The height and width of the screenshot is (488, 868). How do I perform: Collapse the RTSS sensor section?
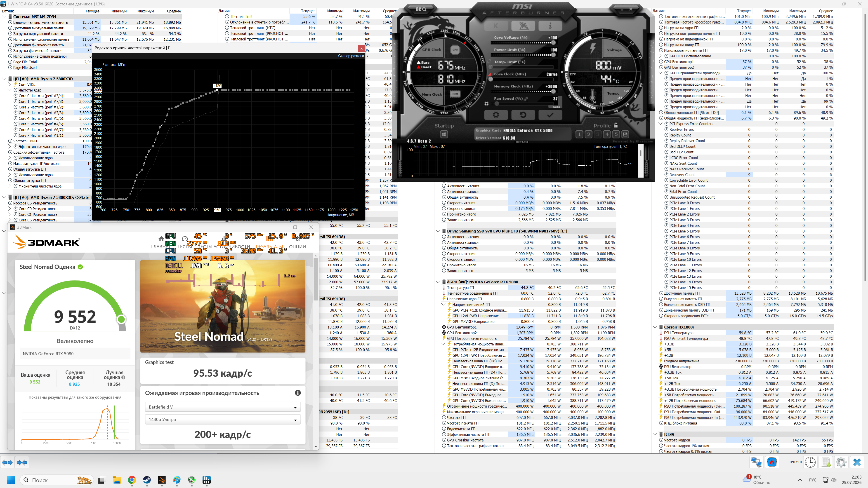click(655, 434)
